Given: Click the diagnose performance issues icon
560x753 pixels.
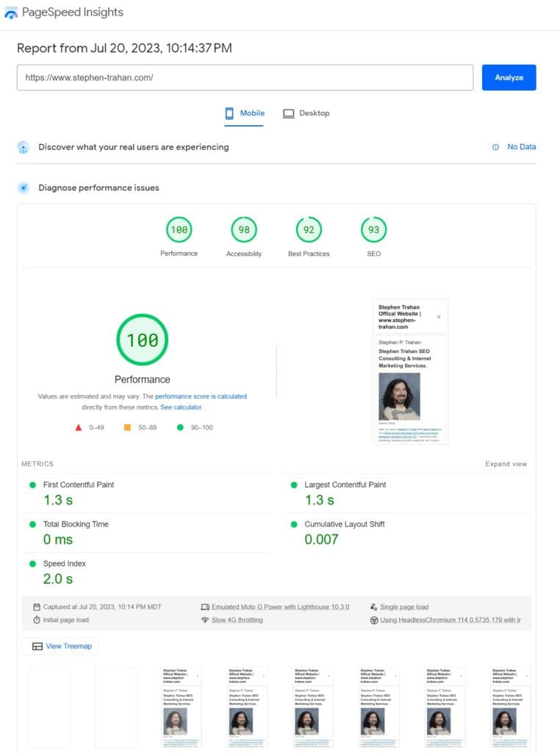Looking at the screenshot, I should (23, 188).
